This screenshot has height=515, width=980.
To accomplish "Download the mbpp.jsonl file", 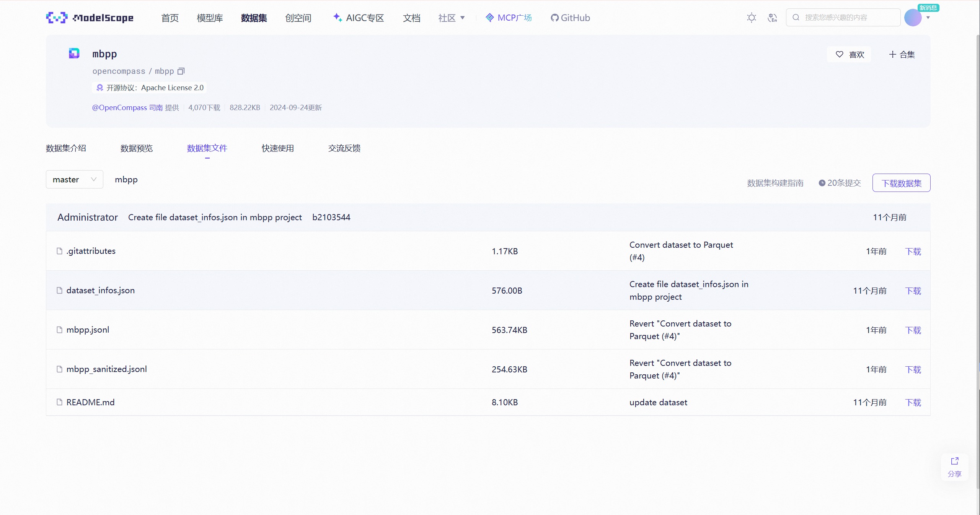I will [x=913, y=330].
